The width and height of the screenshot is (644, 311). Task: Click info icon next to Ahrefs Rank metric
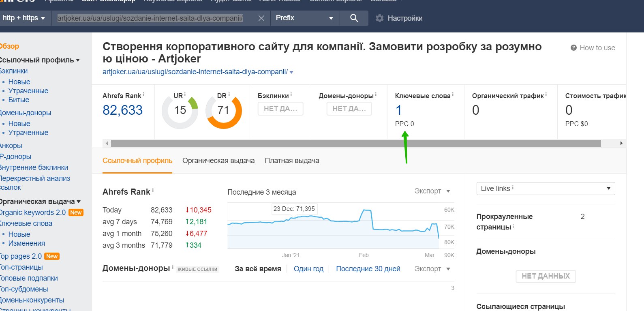[143, 94]
